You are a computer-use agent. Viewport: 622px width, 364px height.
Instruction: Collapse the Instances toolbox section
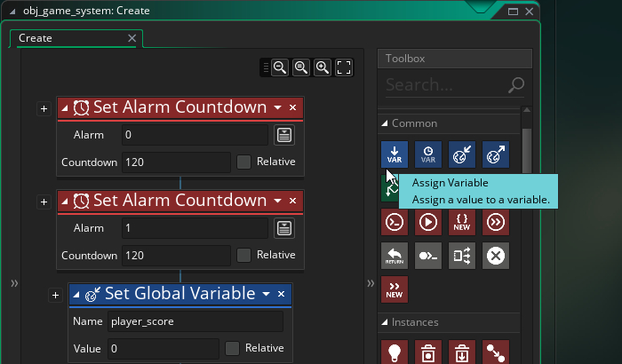pos(385,322)
